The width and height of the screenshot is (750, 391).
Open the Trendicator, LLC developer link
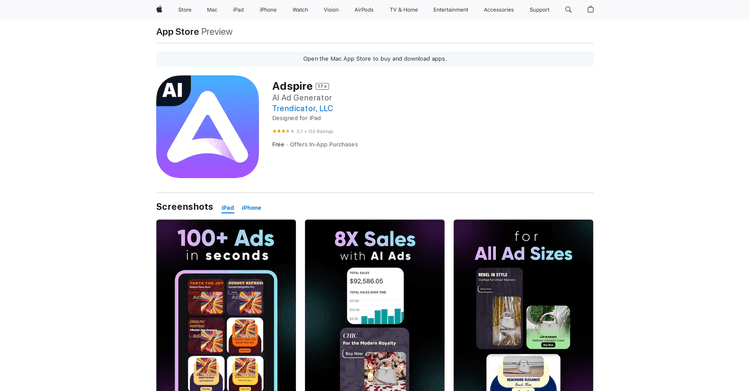point(303,108)
